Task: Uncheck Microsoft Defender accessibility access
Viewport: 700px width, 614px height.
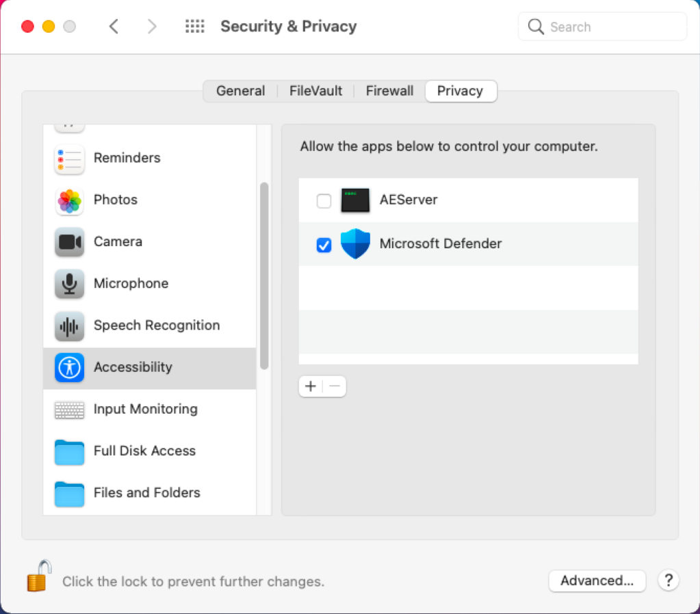Action: (x=324, y=245)
